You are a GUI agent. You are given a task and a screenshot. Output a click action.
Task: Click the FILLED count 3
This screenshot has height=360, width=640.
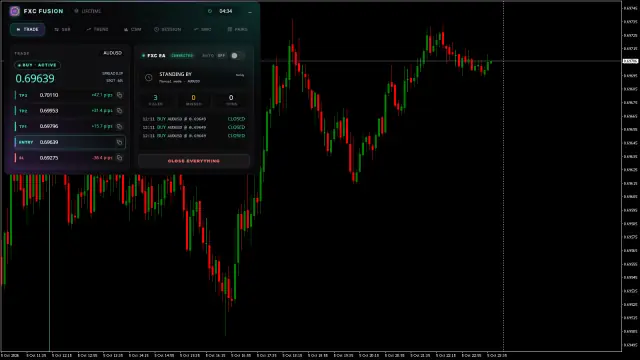(x=155, y=98)
